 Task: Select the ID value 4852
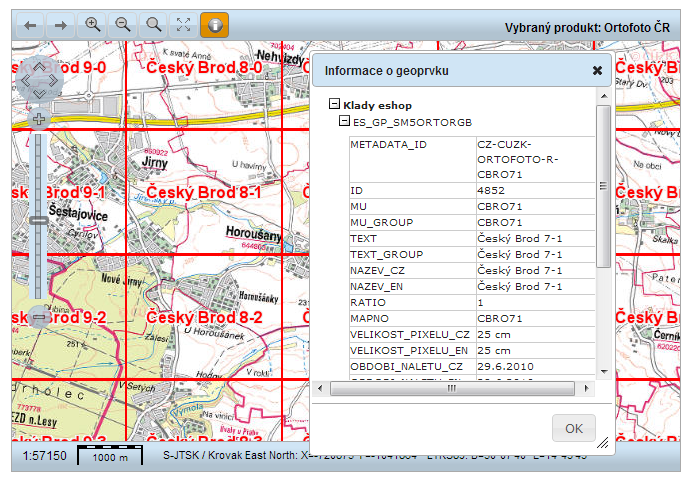pos(491,191)
